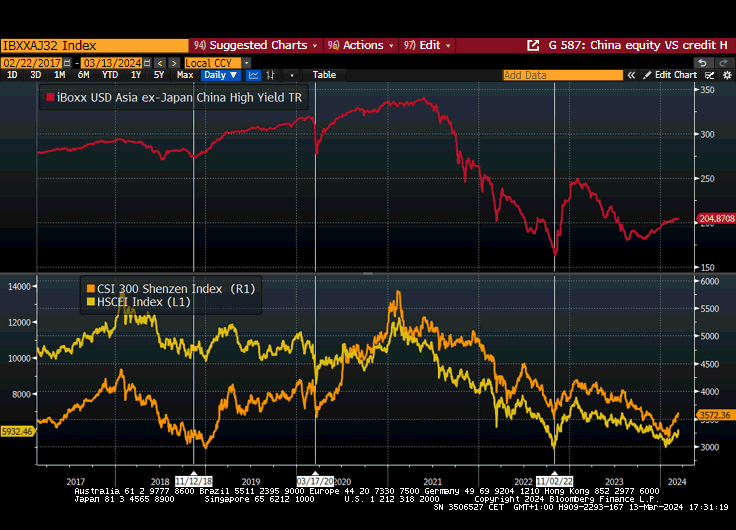The width and height of the screenshot is (736, 530).
Task: Click the 204.8708 last price label
Action: point(716,219)
